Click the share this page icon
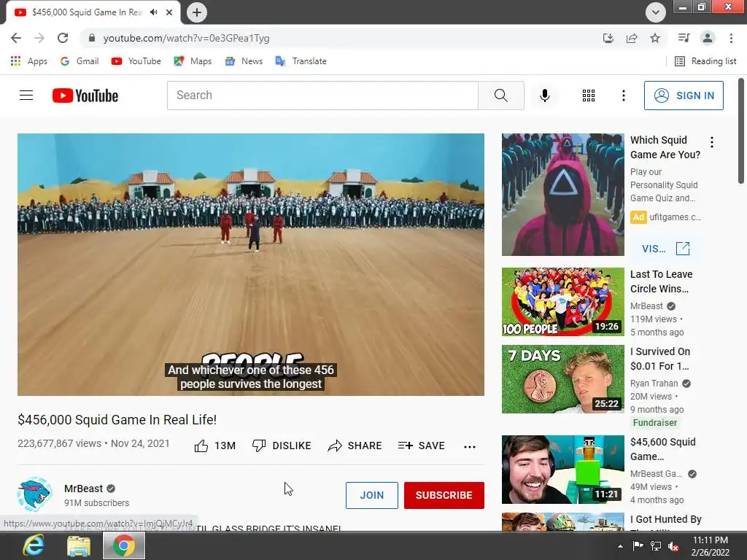Viewport: 747px width, 560px height. point(632,38)
